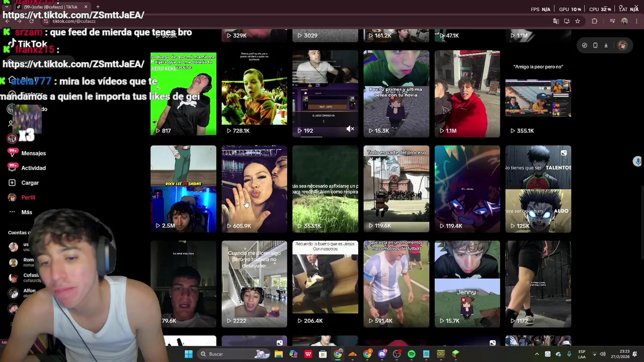Screen dimensions: 644x362
Task: Click the address bar tiktok.com/@cufaszz
Action: pos(74,21)
